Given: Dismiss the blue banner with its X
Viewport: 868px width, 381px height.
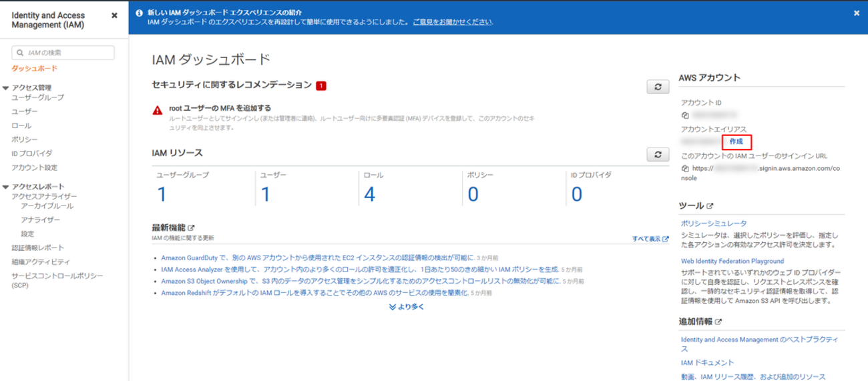Looking at the screenshot, I should 857,13.
